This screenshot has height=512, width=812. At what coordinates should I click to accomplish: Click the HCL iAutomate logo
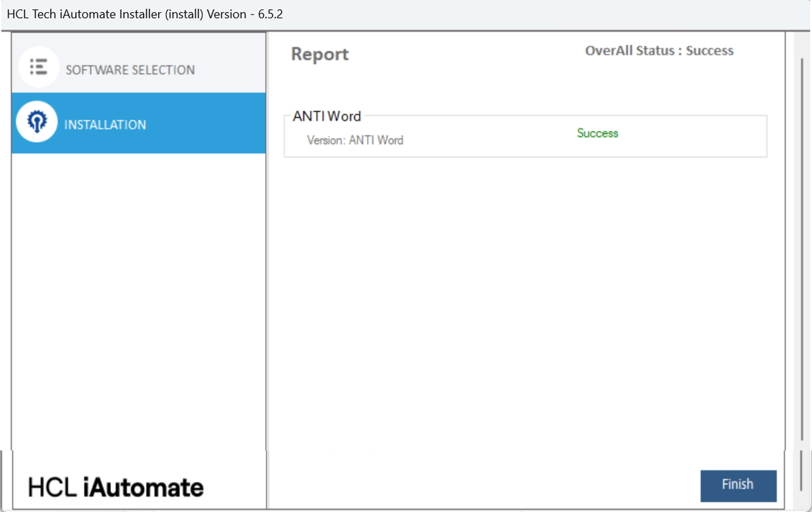tap(115, 487)
